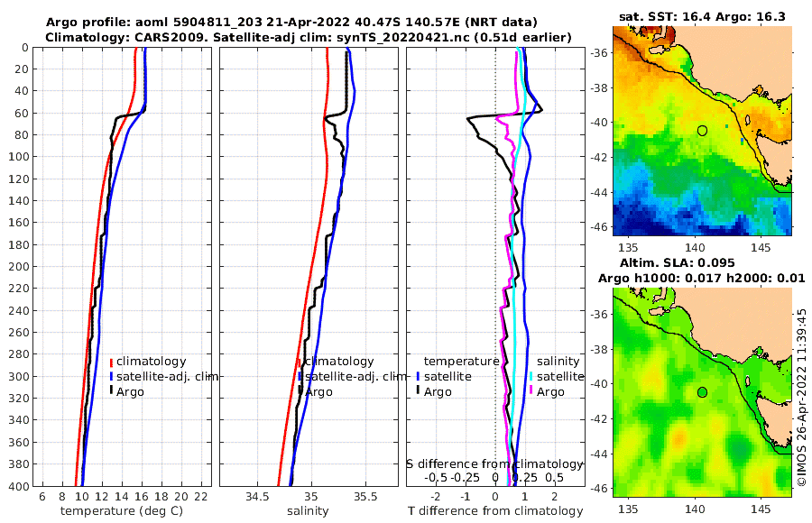Click black Argo legend marker in temperature plot
The height and width of the screenshot is (523, 812).
(111, 391)
